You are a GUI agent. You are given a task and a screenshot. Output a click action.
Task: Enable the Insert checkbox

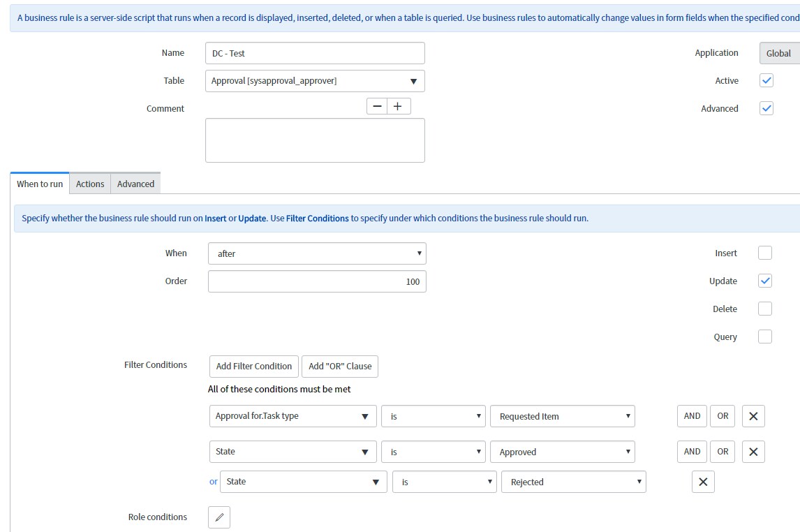click(765, 253)
